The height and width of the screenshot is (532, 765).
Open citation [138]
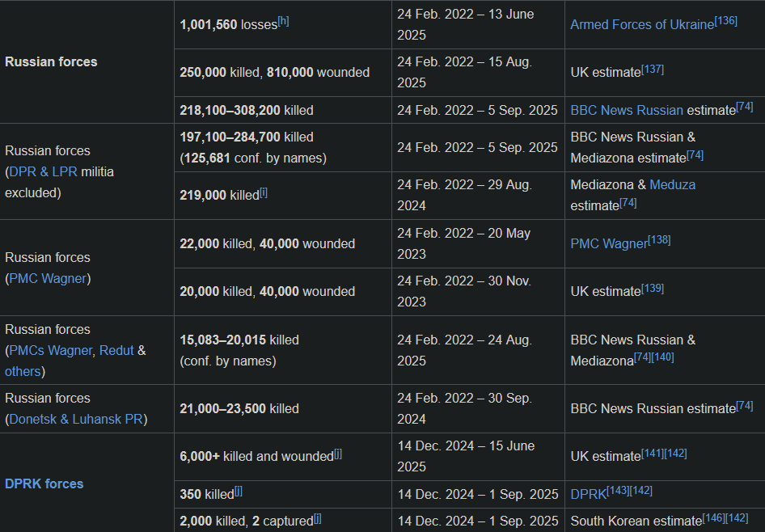(x=659, y=240)
